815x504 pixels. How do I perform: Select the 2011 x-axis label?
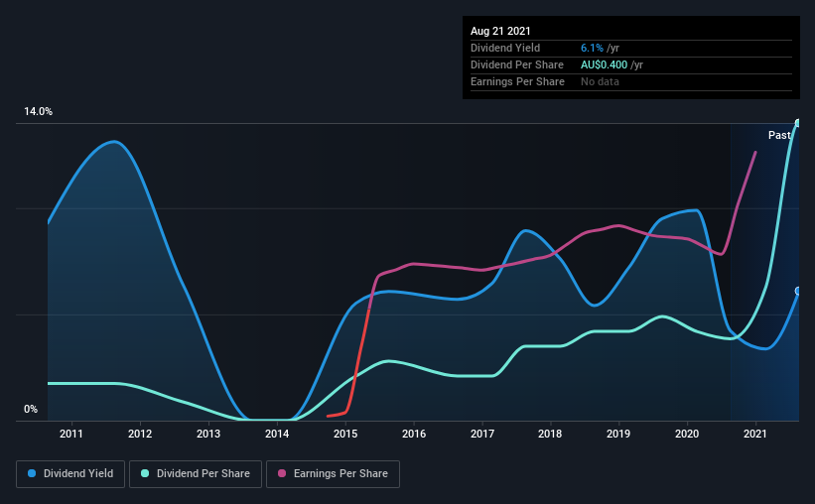[x=71, y=434]
